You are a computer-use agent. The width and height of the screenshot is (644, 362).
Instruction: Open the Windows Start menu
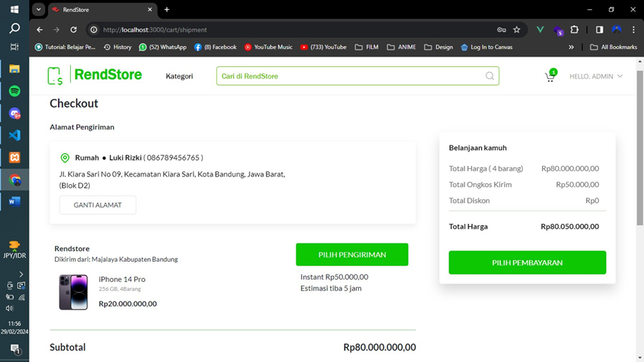pyautogui.click(x=14, y=9)
